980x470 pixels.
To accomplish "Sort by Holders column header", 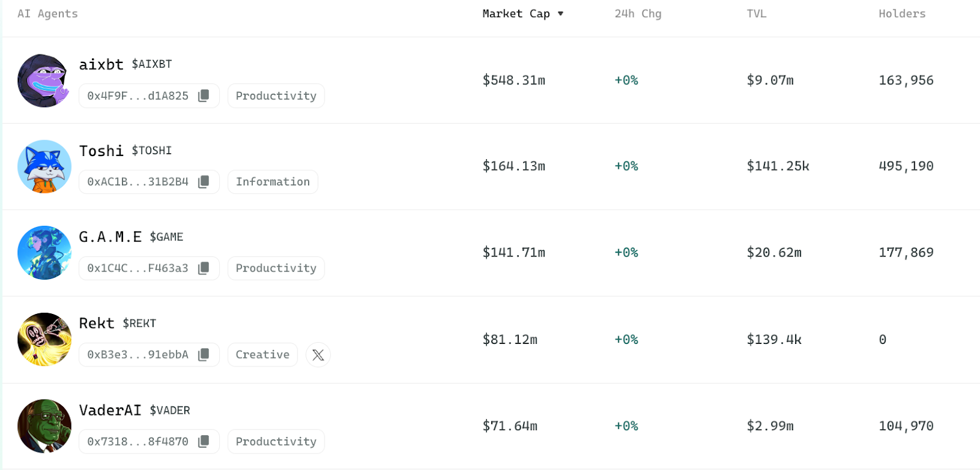I will [x=902, y=13].
